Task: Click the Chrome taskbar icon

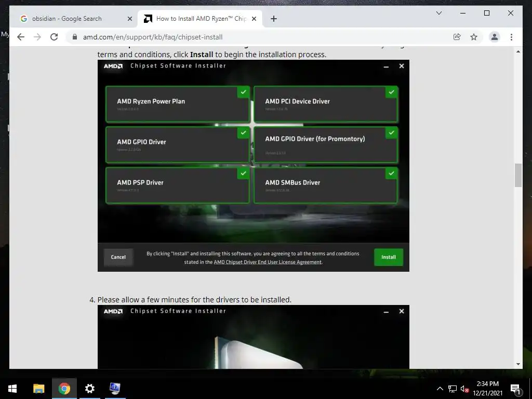Action: pyautogui.click(x=64, y=389)
